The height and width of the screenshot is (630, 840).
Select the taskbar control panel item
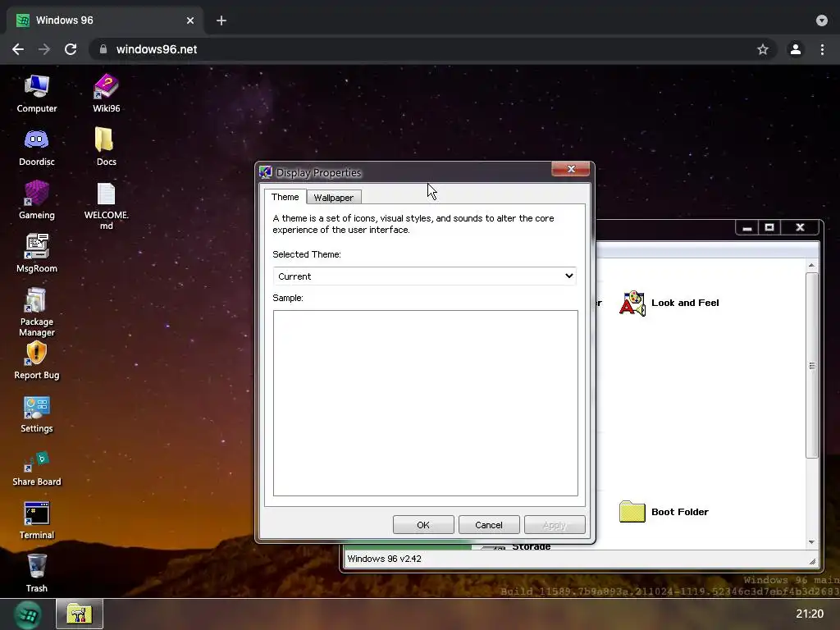pos(80,614)
